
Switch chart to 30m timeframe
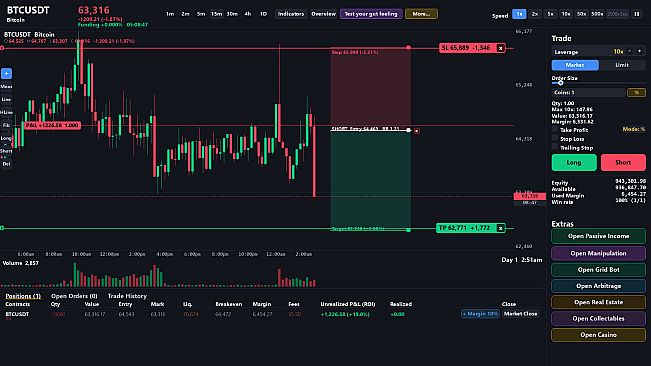[232, 14]
